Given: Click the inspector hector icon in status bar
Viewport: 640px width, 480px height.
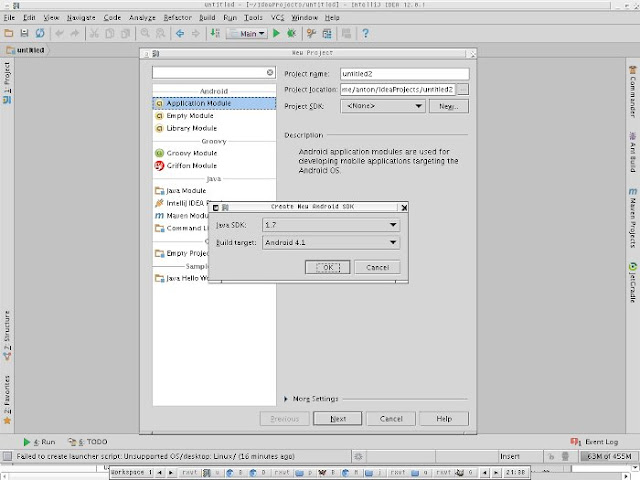Looking at the screenshot, I should click(565, 456).
